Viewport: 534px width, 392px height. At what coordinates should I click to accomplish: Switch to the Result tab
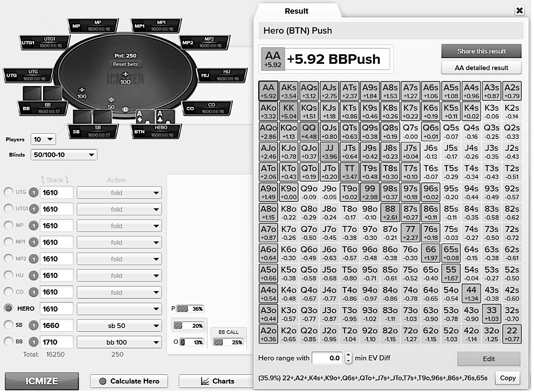[x=296, y=11]
